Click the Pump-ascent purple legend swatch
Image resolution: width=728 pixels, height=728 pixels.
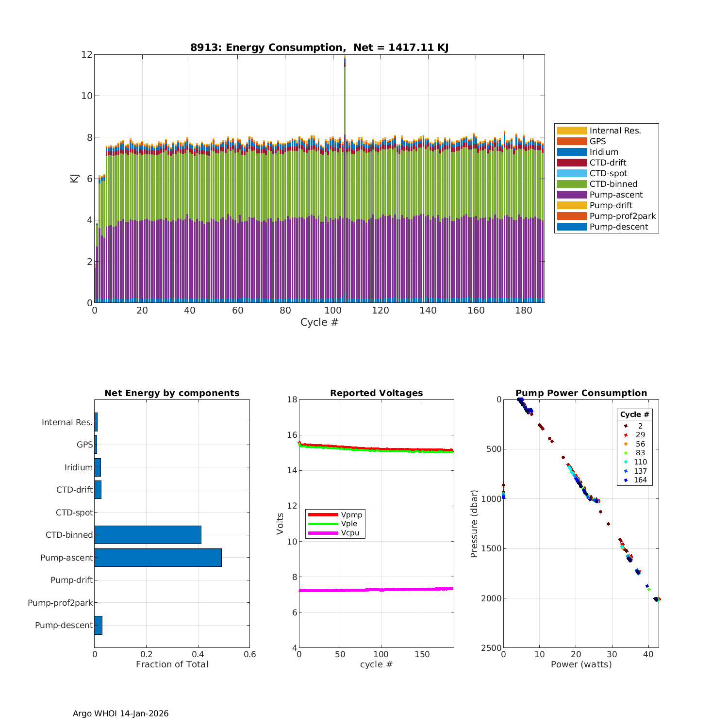[x=572, y=195]
